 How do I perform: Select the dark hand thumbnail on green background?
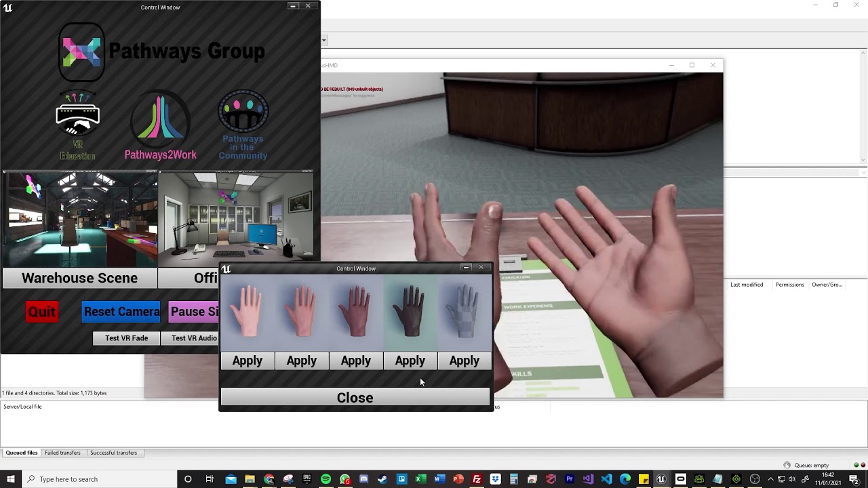tap(410, 312)
